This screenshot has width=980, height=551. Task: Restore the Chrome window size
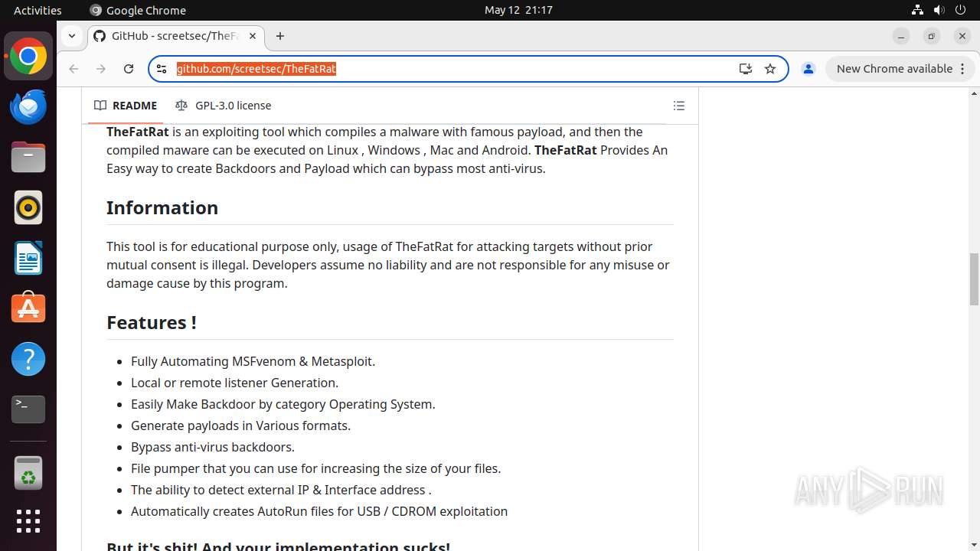(932, 36)
